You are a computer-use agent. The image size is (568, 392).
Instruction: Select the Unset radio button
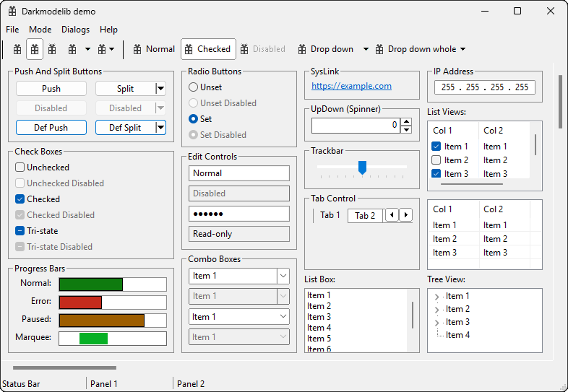click(x=194, y=87)
